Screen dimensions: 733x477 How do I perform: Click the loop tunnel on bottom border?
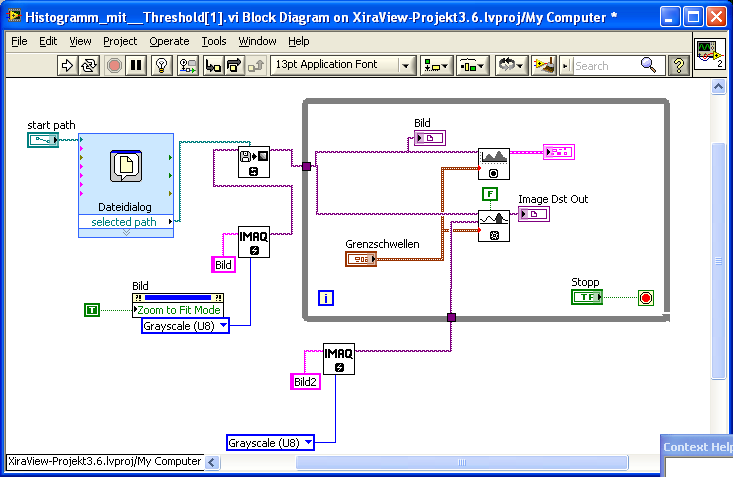point(451,318)
